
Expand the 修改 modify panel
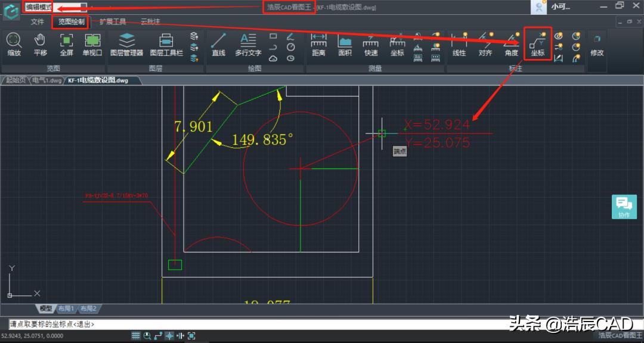point(597,45)
